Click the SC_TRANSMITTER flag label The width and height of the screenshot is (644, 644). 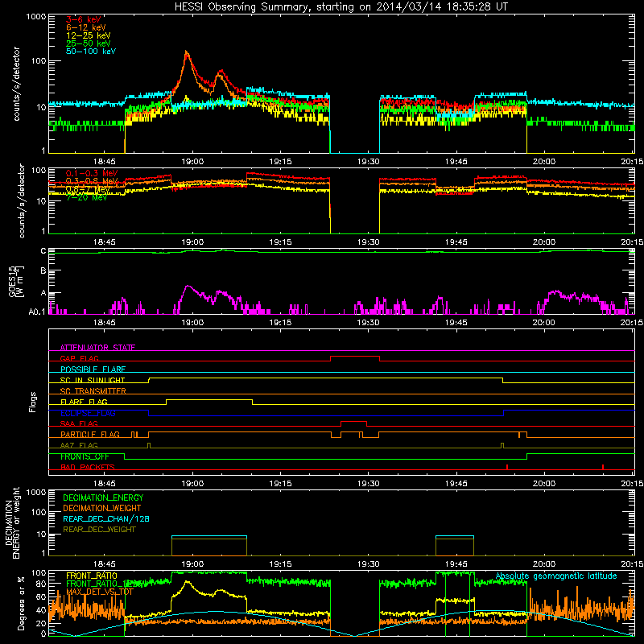(x=93, y=391)
